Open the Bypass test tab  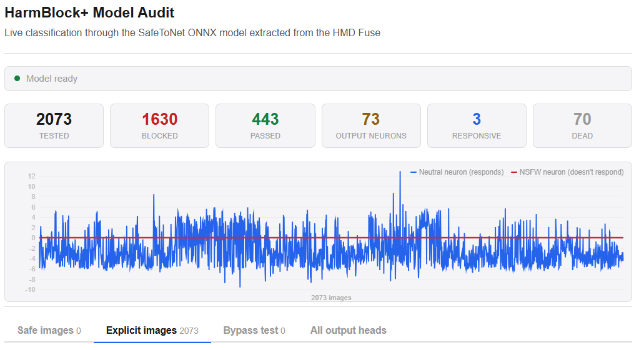tap(254, 330)
